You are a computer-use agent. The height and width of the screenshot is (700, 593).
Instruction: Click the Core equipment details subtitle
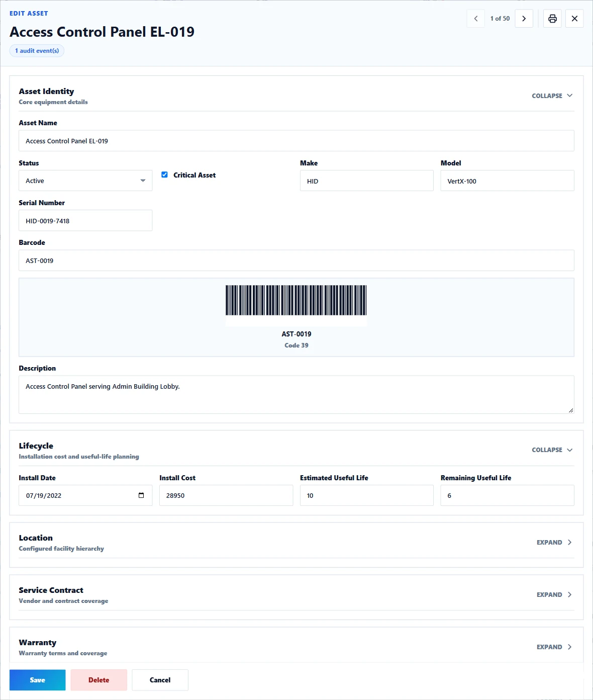(x=53, y=102)
